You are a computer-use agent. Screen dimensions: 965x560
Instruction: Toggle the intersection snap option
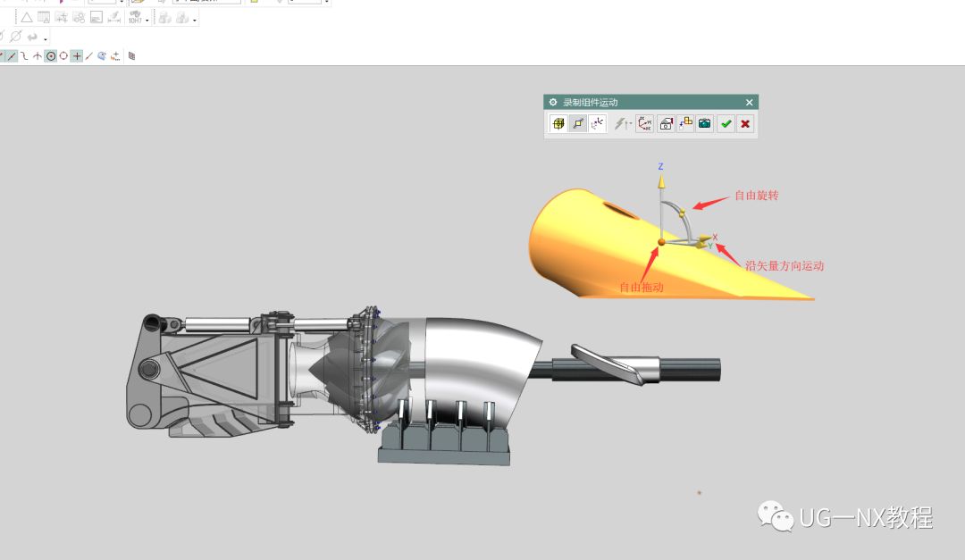[x=38, y=56]
